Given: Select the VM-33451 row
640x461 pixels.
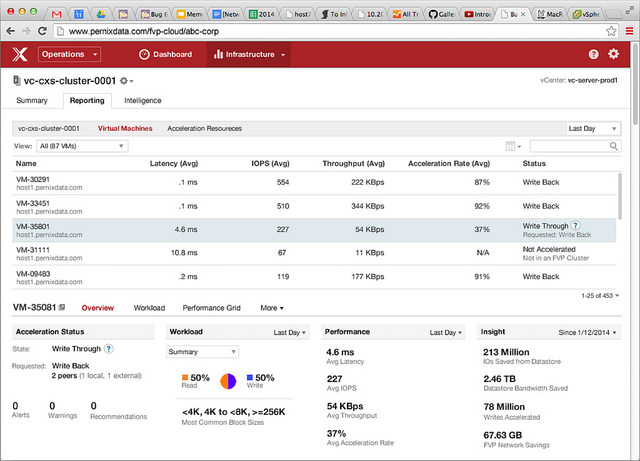Looking at the screenshot, I should click(x=314, y=207).
